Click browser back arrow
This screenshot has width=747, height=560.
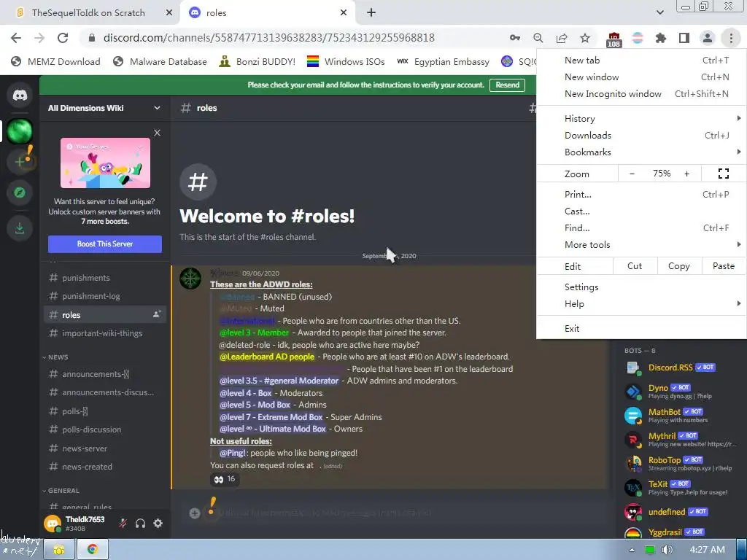pyautogui.click(x=16, y=38)
